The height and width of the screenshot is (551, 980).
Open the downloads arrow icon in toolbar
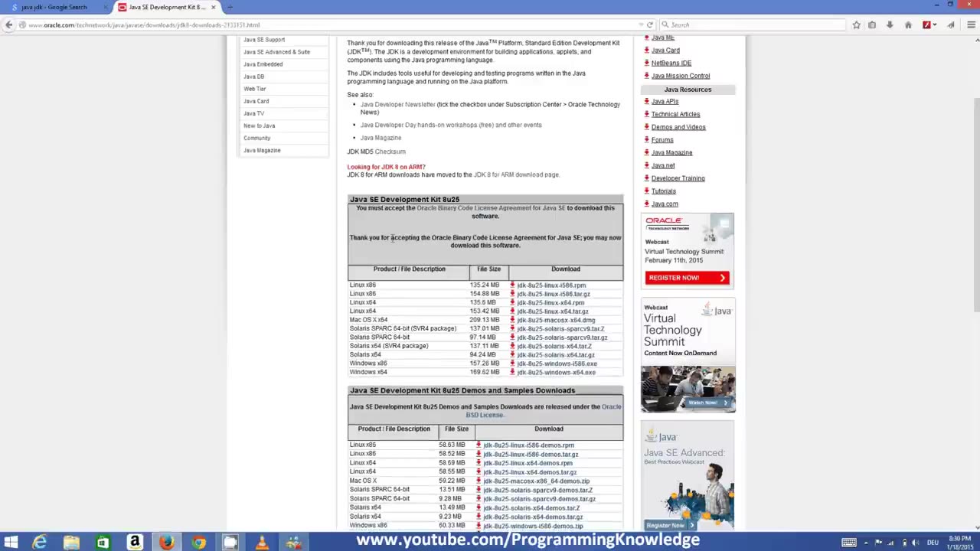890,24
